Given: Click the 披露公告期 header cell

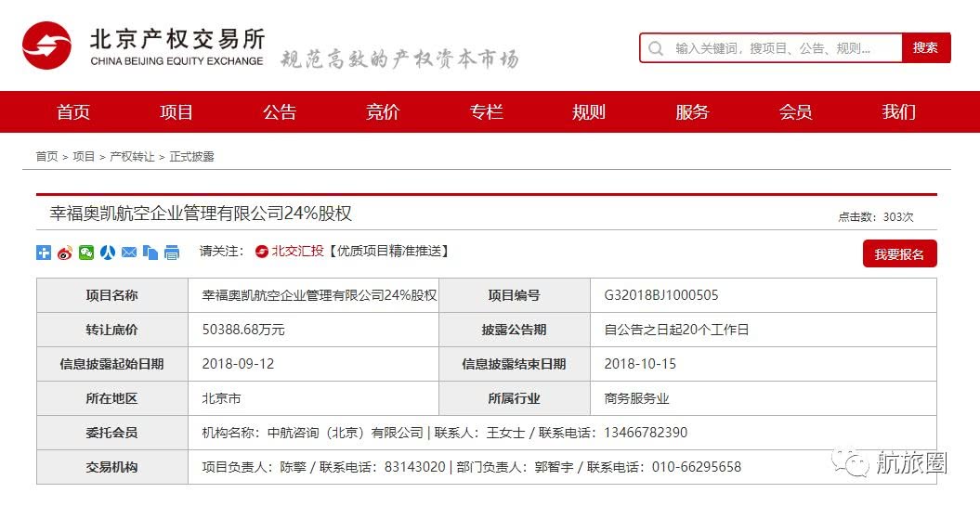Looking at the screenshot, I should click(x=515, y=330).
